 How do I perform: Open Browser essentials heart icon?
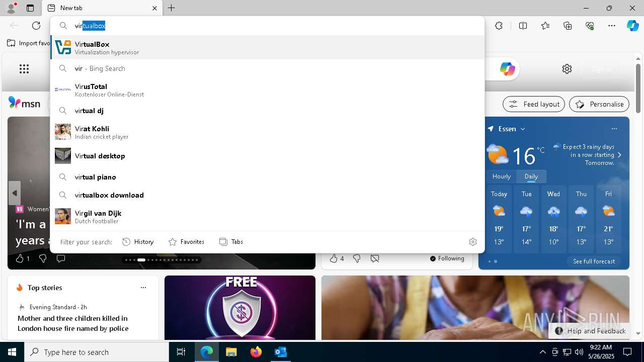tap(590, 26)
